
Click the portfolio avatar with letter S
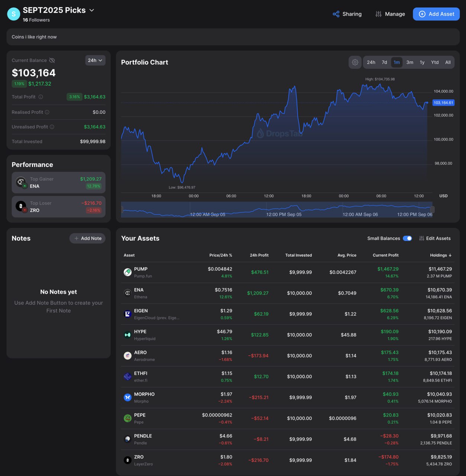[14, 14]
